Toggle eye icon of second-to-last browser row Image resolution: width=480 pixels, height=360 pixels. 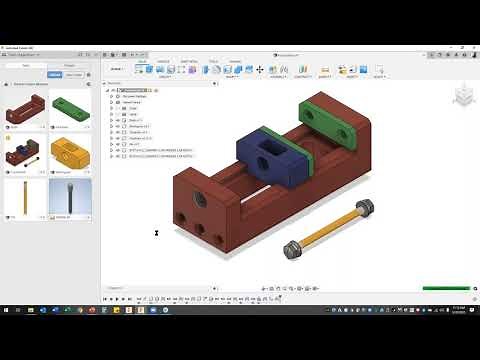pos(118,150)
